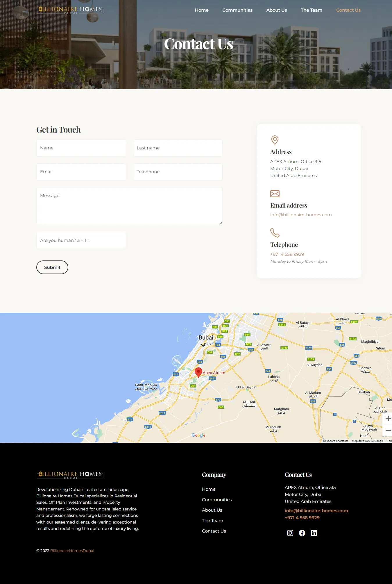This screenshot has height=584, width=392.
Task: Open the footer Contact Us link
Action: click(214, 531)
